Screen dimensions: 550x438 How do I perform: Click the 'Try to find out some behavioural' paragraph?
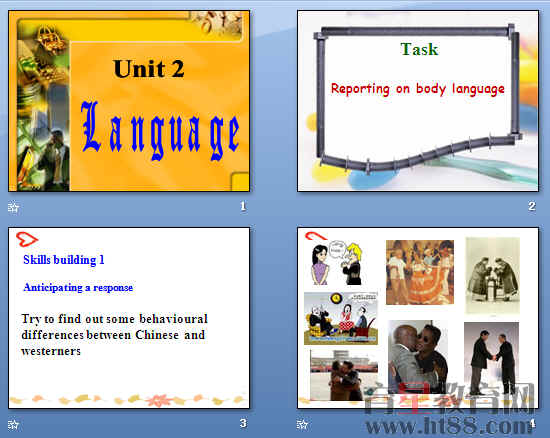click(x=114, y=335)
